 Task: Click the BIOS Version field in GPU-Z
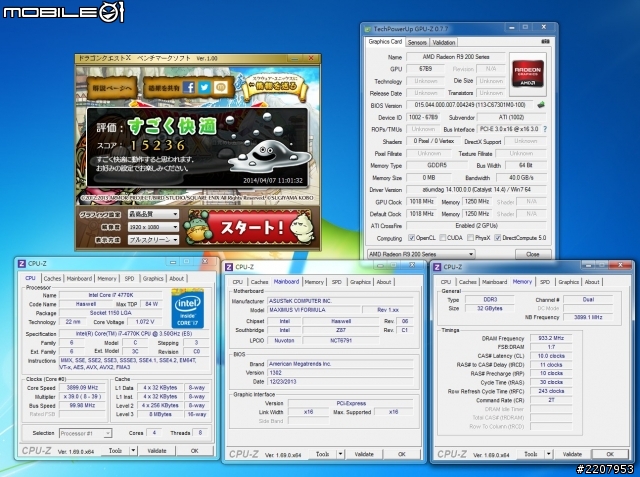469,105
